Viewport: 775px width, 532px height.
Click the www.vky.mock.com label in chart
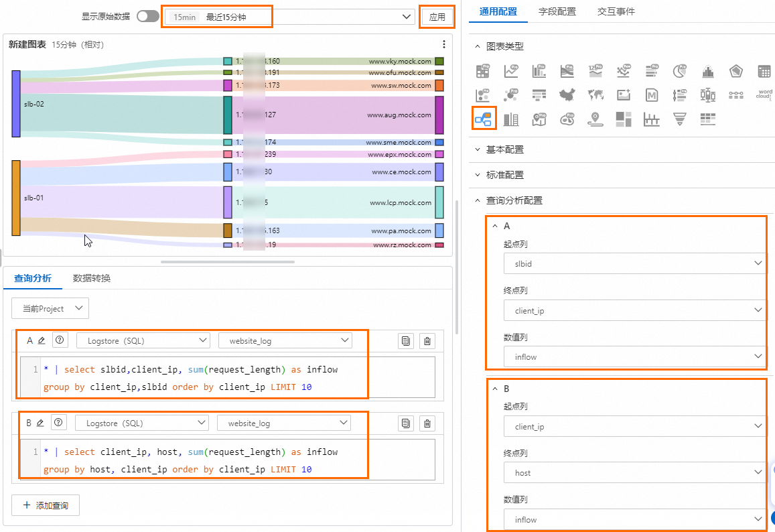coord(400,62)
